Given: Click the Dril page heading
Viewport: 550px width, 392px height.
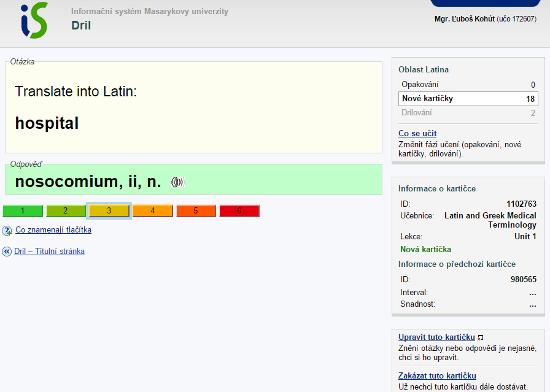Looking at the screenshot, I should point(81,26).
